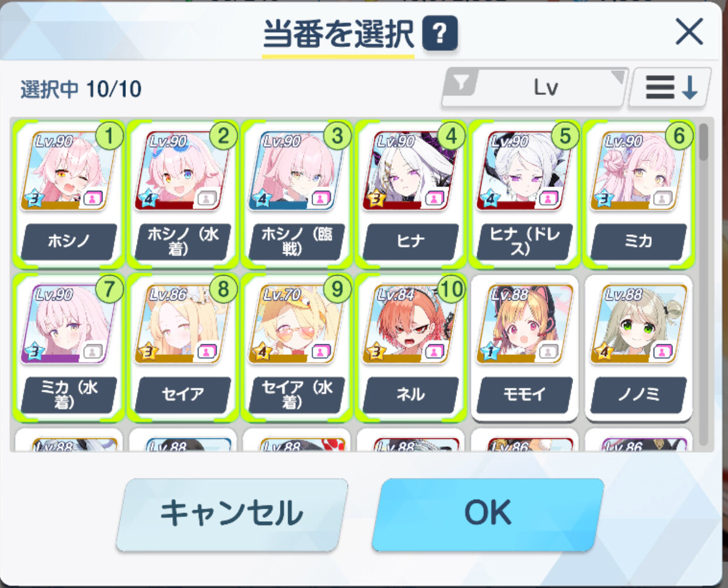This screenshot has width=728, height=588.
Task: Select the ミカ（水着） name label
Action: pos(69,394)
